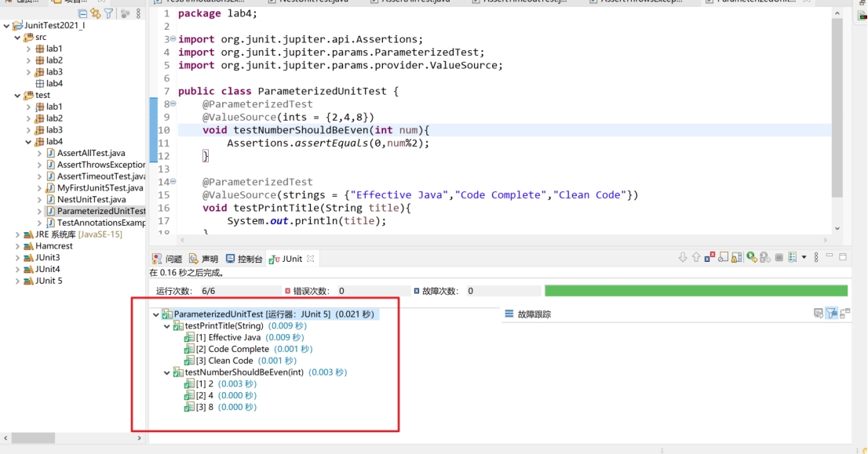The image size is (868, 454).
Task: Click the Show Next Failed Test arrow icon
Action: click(x=683, y=257)
